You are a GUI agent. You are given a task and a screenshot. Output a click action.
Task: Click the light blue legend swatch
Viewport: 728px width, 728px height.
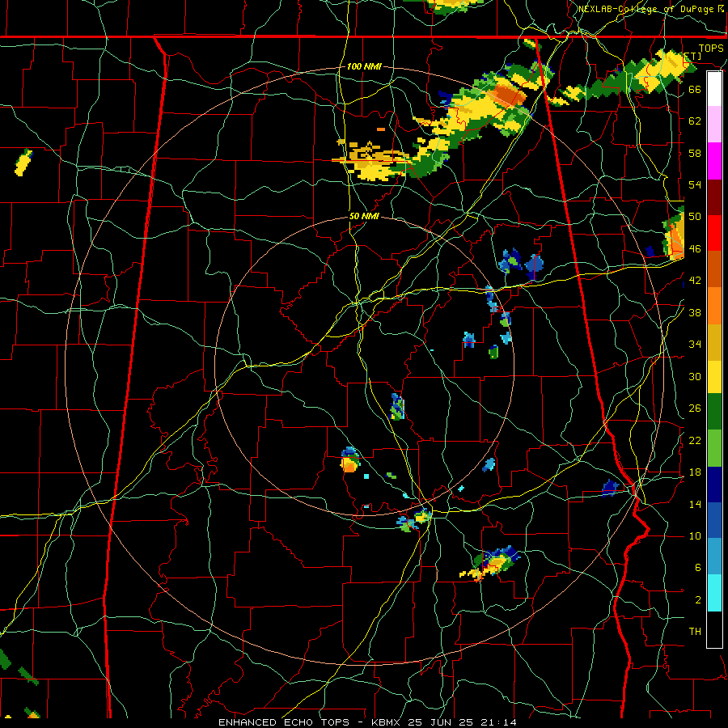point(714,557)
